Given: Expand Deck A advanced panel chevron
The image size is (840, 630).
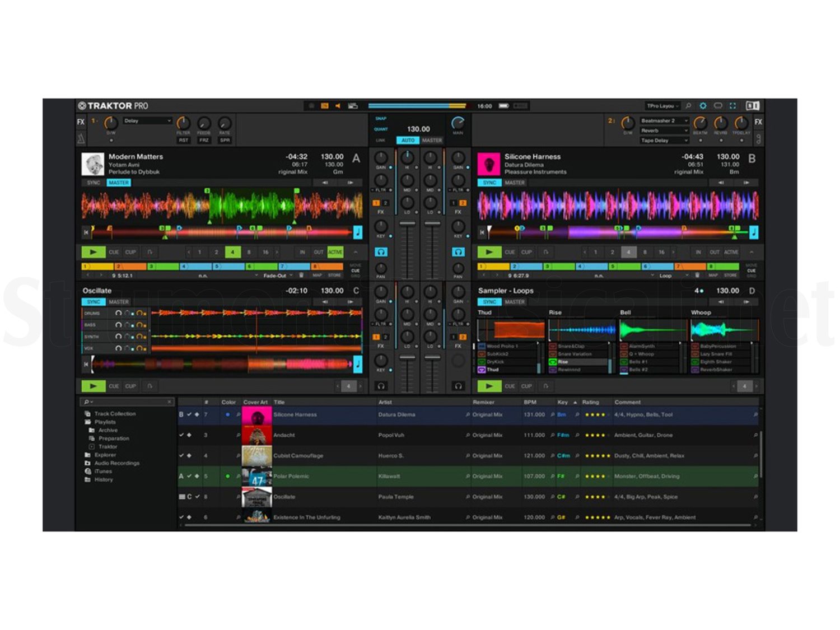Looking at the screenshot, I should [x=356, y=252].
